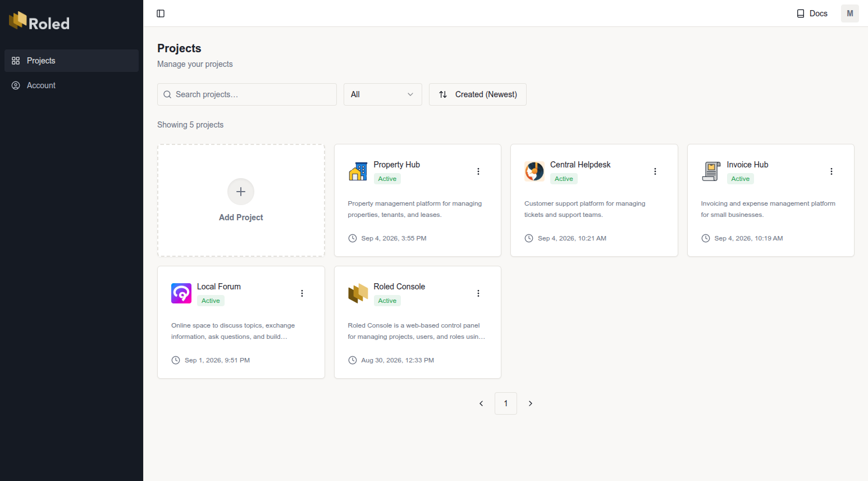This screenshot has width=868, height=481.
Task: Click date Sep 4, 2026, 10:21 AM
Action: (x=572, y=238)
